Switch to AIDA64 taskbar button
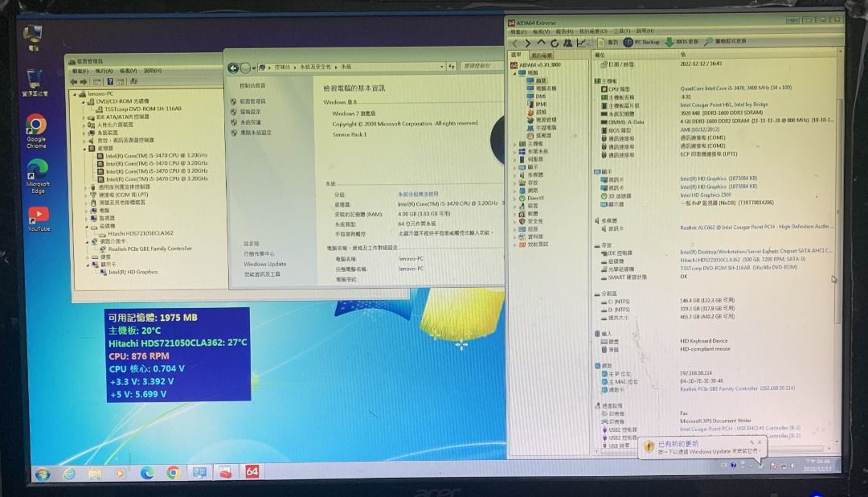This screenshot has width=868, height=497. click(x=252, y=471)
